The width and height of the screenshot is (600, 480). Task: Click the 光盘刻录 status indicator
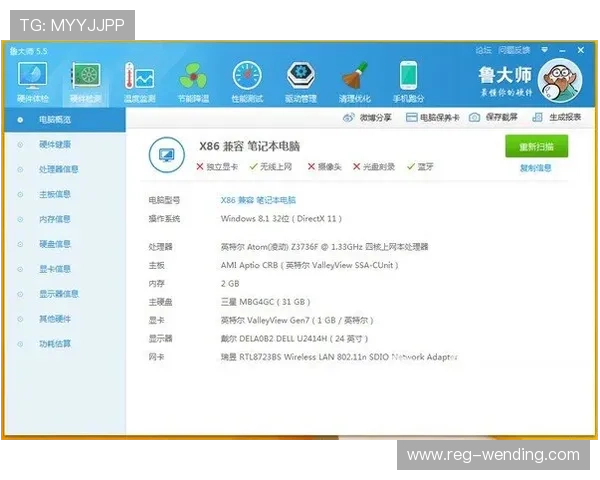click(373, 167)
